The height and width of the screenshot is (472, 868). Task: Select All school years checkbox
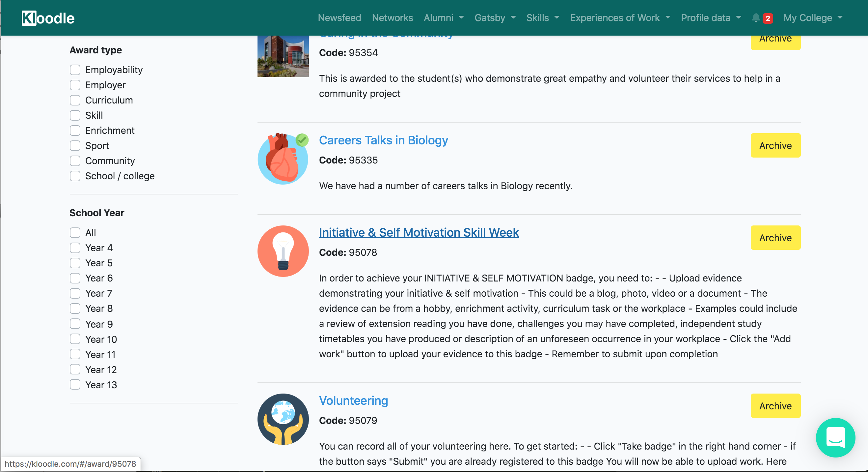[x=75, y=233]
